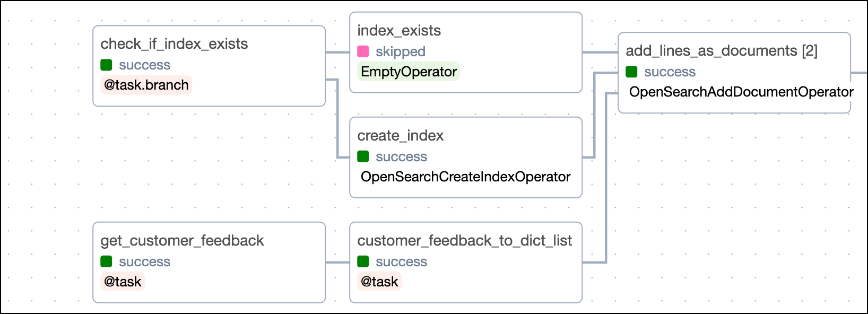Open the customer_feedback_to_dict_list task title
The width and height of the screenshot is (868, 314).
[x=464, y=240]
